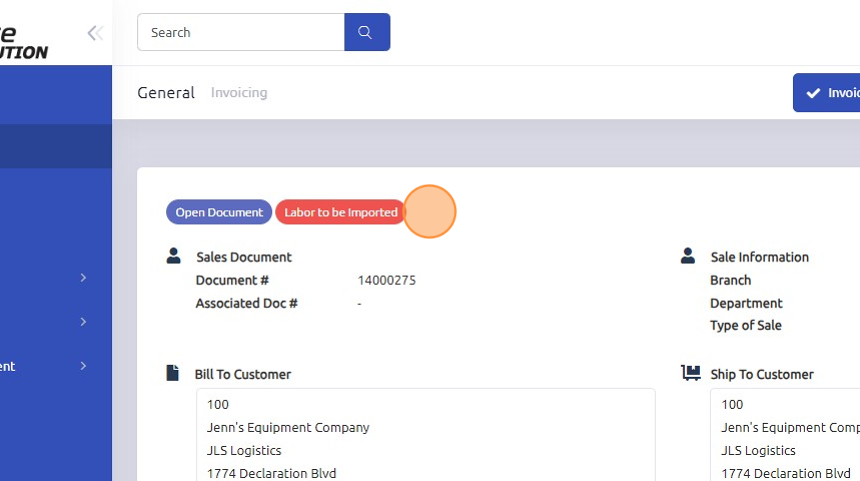The image size is (860, 481).
Task: Click the Labor to be Imported badge
Action: click(x=340, y=212)
